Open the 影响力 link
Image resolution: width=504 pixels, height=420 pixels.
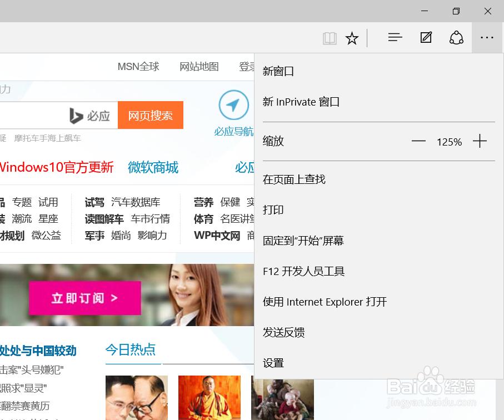point(152,236)
